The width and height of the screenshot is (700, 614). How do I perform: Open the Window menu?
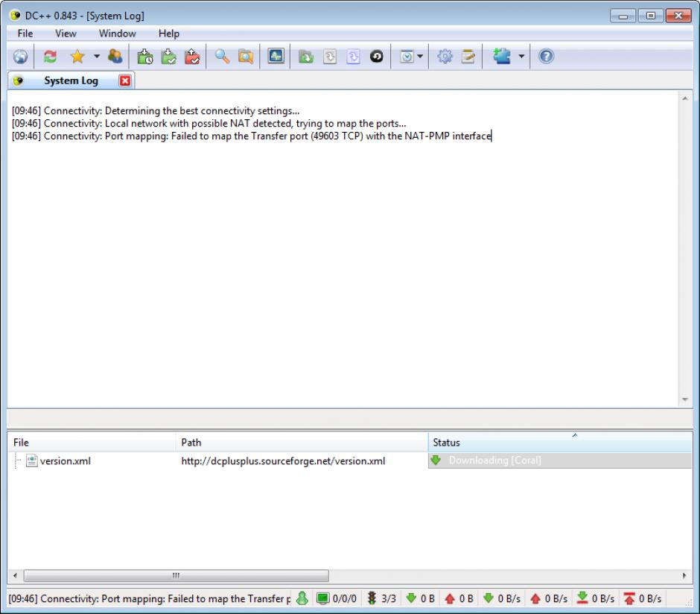tap(118, 34)
